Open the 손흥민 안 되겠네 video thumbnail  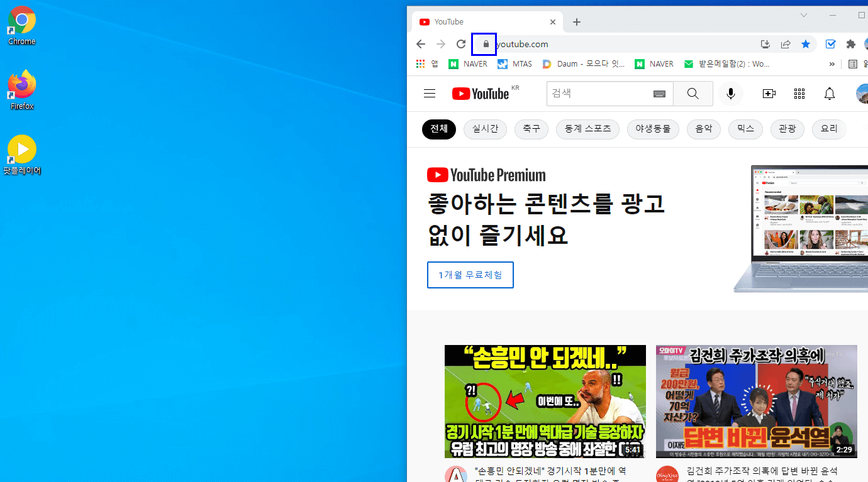pos(545,402)
